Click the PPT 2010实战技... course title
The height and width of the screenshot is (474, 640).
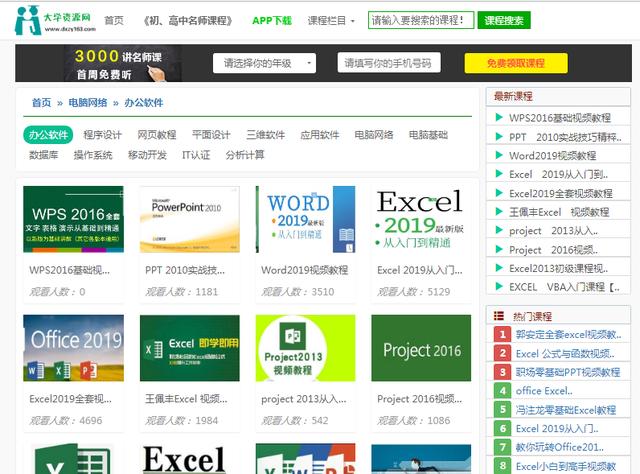coord(185,270)
